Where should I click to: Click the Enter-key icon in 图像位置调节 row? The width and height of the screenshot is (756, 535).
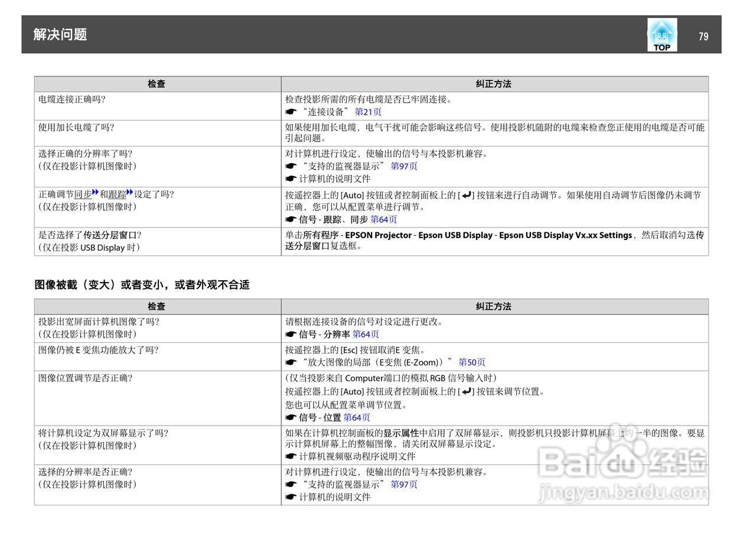click(x=467, y=391)
